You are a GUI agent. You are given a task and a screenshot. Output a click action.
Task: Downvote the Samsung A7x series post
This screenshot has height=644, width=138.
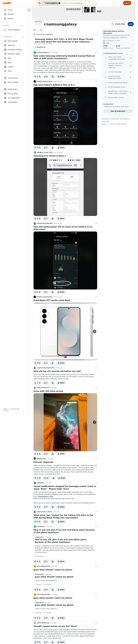pyautogui.click(x=40, y=219)
